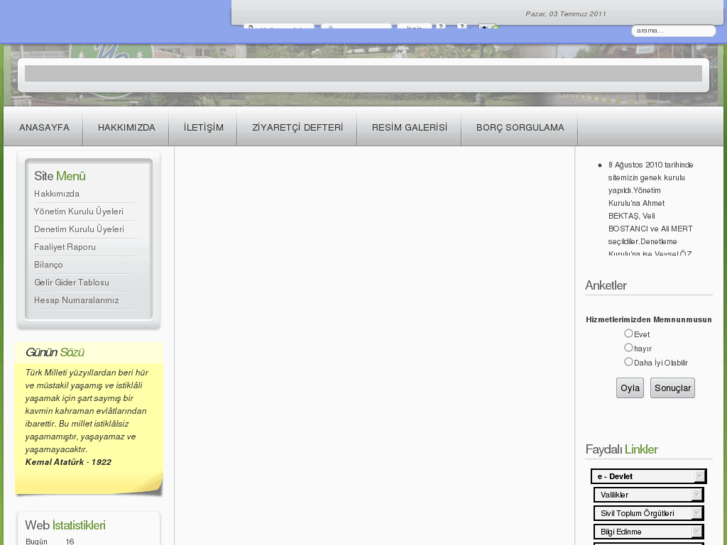Click the gray banner box below the header
This screenshot has height=545, width=727.
[363, 73]
